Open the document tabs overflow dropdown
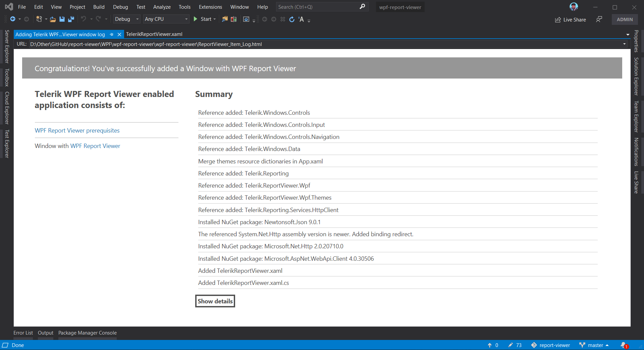This screenshot has height=350, width=644. tap(628, 35)
